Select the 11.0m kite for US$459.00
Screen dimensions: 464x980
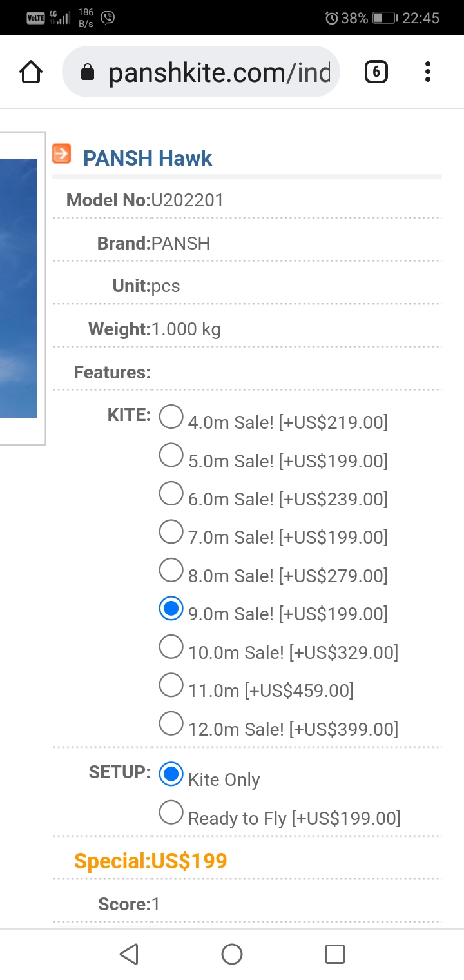click(x=171, y=685)
